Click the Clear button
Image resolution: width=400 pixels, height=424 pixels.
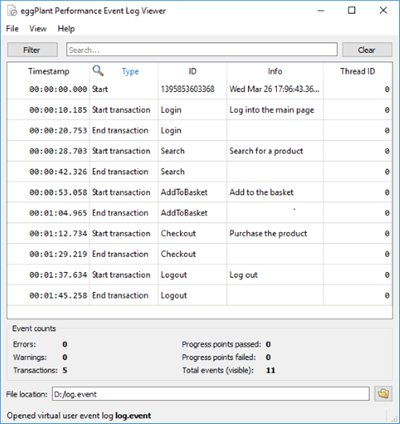pos(367,50)
